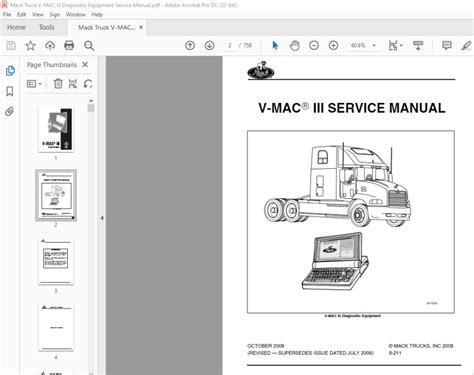Add a bookmark star icon
Viewport: 474px width, 375px height.
coord(30,45)
